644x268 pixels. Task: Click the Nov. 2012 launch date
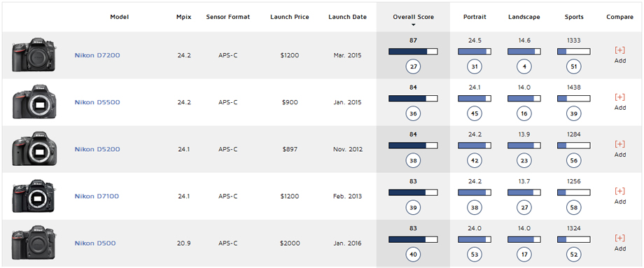pos(347,149)
